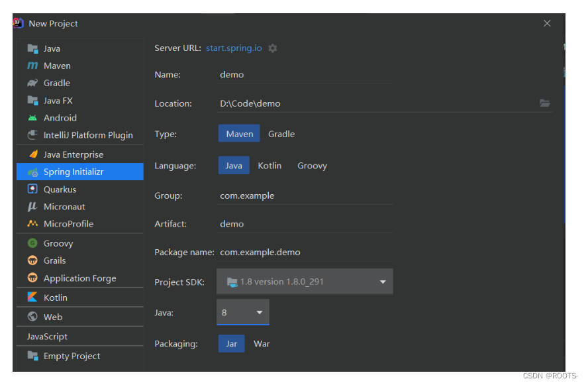This screenshot has width=588, height=385.
Task: Click the Java project type icon
Action: 32,48
